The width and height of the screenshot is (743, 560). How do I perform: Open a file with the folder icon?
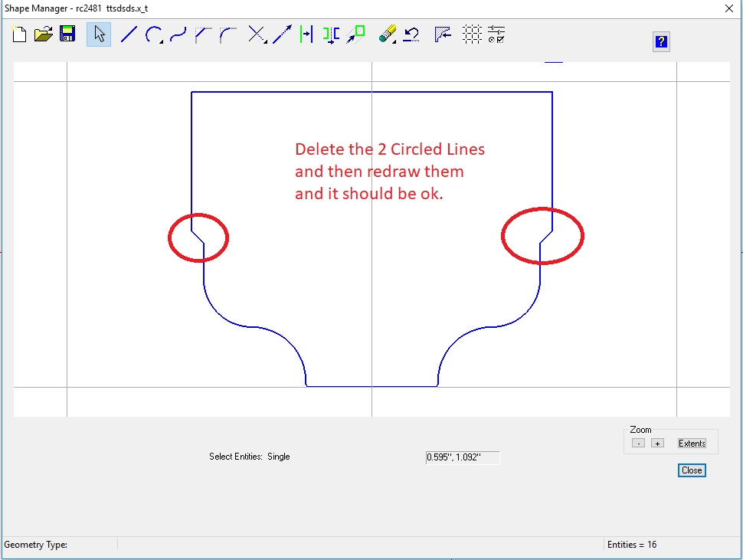pyautogui.click(x=44, y=34)
